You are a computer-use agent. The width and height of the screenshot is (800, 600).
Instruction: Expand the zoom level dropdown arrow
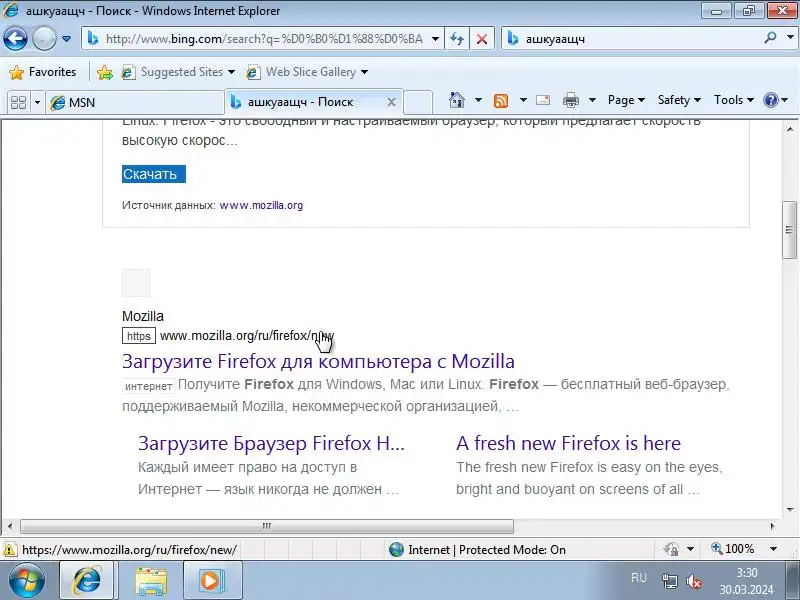773,549
